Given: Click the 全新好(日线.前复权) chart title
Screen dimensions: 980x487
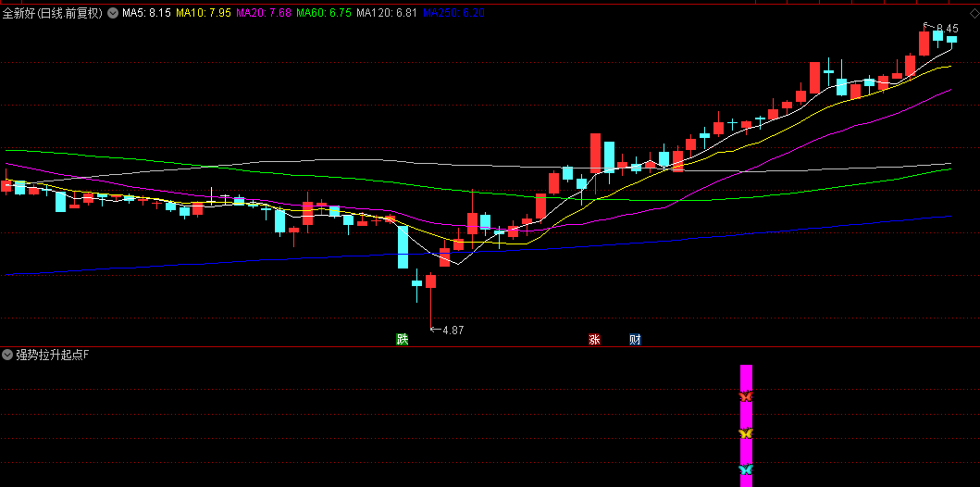Looking at the screenshot, I should pyautogui.click(x=53, y=13).
